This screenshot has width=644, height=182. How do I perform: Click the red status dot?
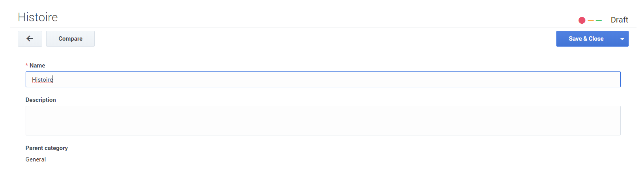582,20
